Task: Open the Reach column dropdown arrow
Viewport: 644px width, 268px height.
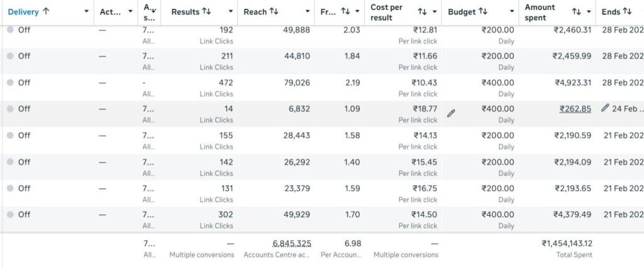Action: coord(307,11)
